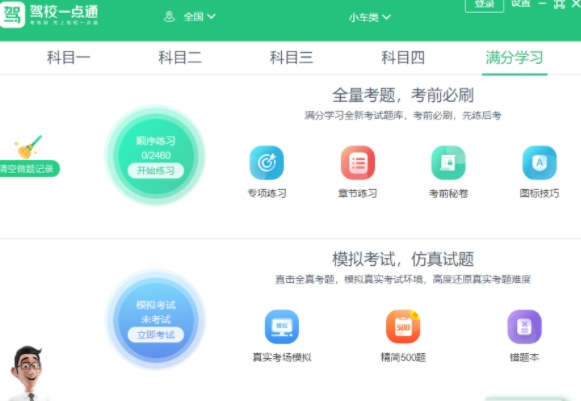Open 精简500题 orange icon
The height and width of the screenshot is (401, 581).
coord(403,327)
